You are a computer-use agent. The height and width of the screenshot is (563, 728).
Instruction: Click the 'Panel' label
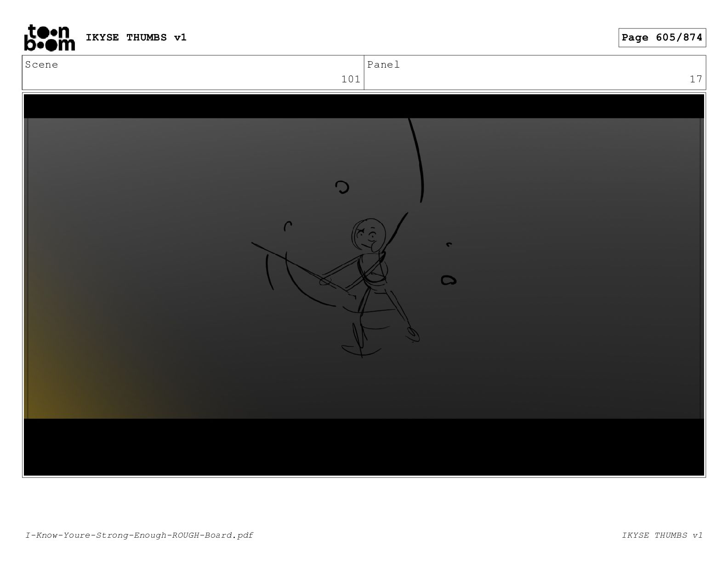(384, 65)
